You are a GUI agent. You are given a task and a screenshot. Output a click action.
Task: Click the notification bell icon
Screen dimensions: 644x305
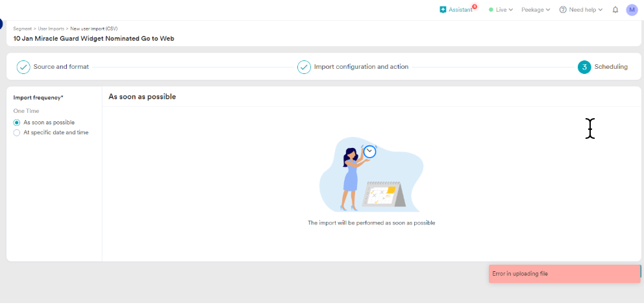(615, 10)
